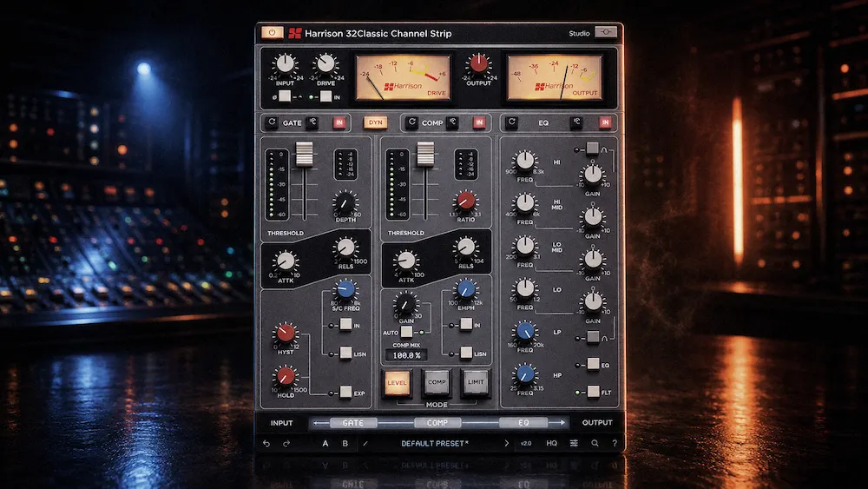
Task: Open the settings sliders icon
Action: pos(574,443)
